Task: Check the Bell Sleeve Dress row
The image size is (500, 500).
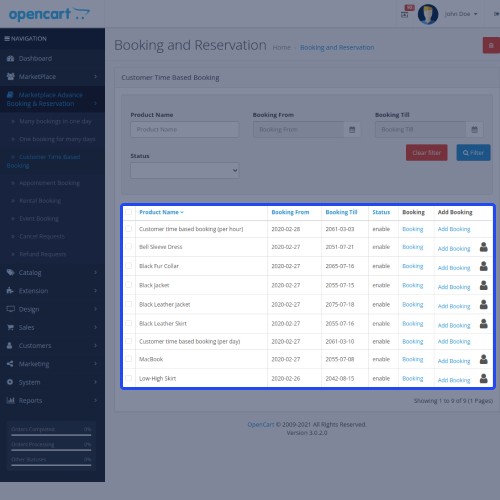Action: 129,247
